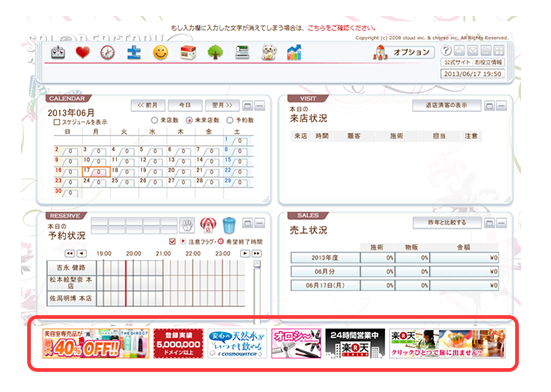Toggle the 注意フラグ checkbox in RESERVE panel
551x392 pixels.
tap(172, 242)
